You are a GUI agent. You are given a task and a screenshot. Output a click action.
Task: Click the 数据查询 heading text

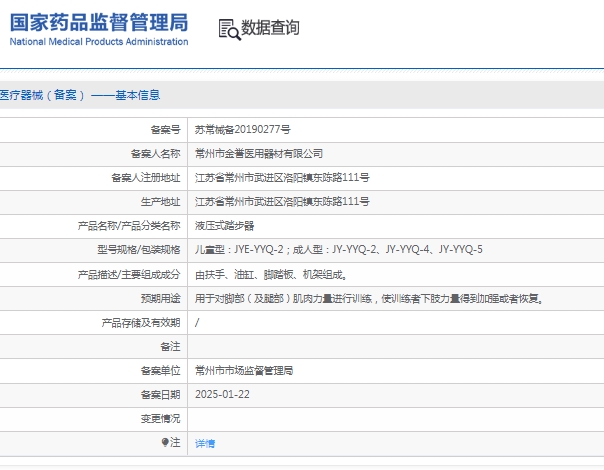coord(270,28)
